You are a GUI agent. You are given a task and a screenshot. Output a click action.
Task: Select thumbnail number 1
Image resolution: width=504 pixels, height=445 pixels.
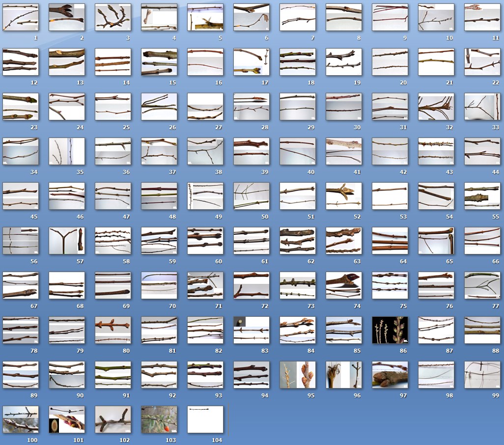[21, 17]
